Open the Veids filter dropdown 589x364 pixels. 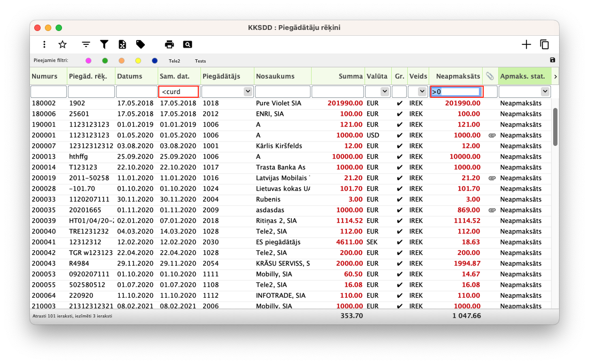point(422,91)
